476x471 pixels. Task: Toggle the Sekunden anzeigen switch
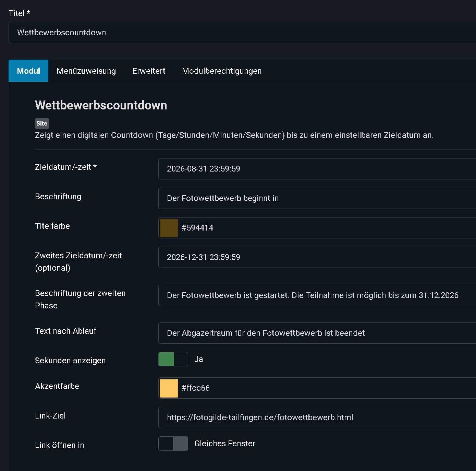[x=173, y=359]
